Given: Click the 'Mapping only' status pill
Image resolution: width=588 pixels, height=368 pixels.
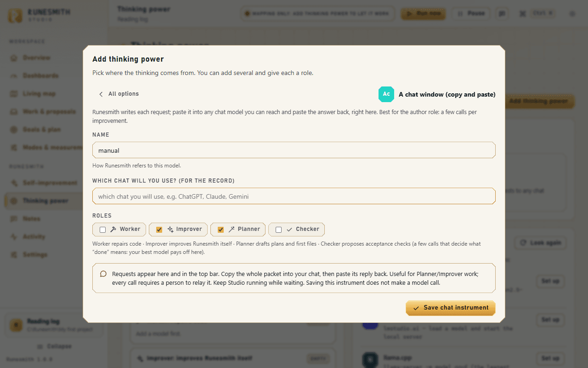Looking at the screenshot, I should click(x=317, y=14).
